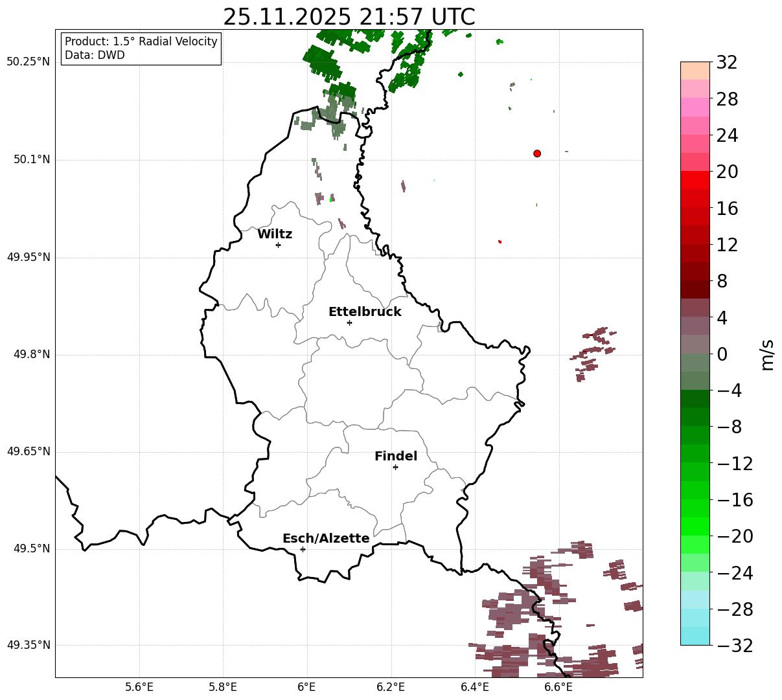Click the 6°E longitude tick label
The height and width of the screenshot is (700, 782).
point(307,687)
